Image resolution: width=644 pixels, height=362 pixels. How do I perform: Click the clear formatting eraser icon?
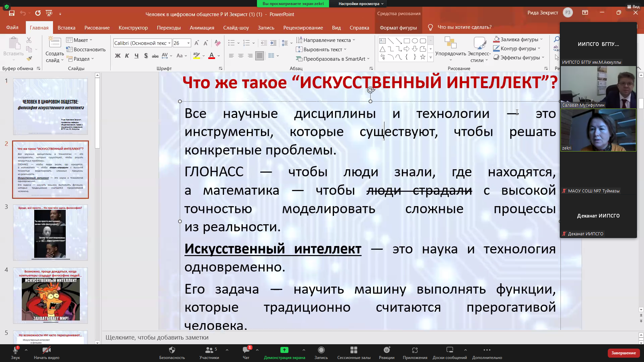[x=218, y=43]
